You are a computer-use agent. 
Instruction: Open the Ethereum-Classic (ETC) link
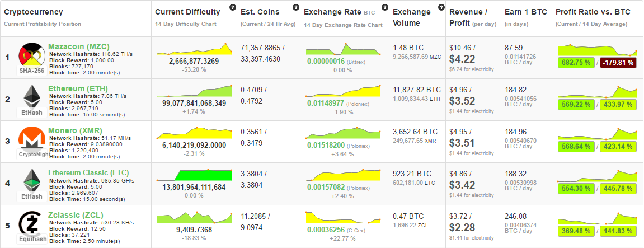pyautogui.click(x=88, y=172)
